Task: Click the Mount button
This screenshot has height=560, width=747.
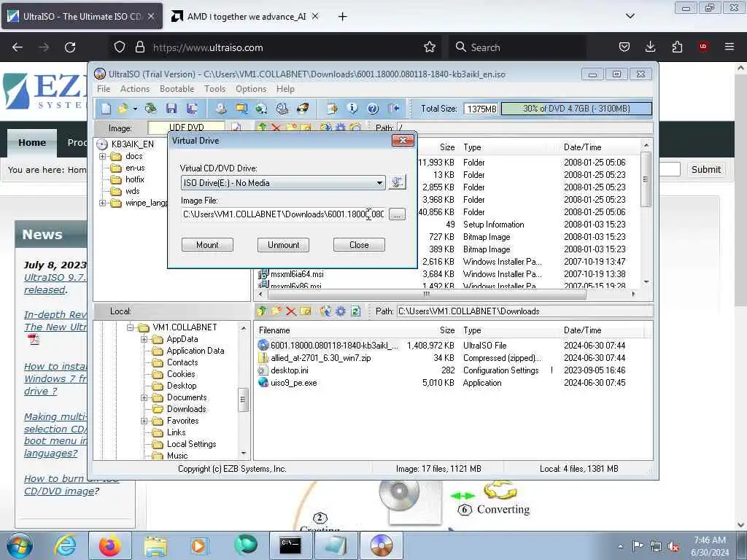Action: (x=207, y=245)
